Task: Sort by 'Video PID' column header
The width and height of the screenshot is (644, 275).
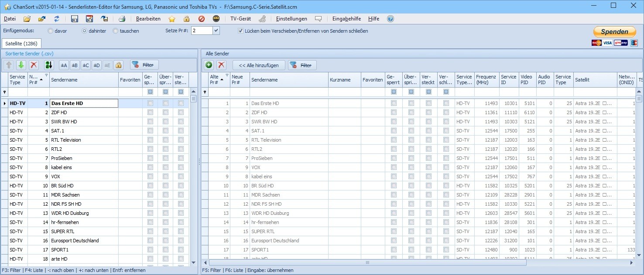Action: pyautogui.click(x=528, y=80)
